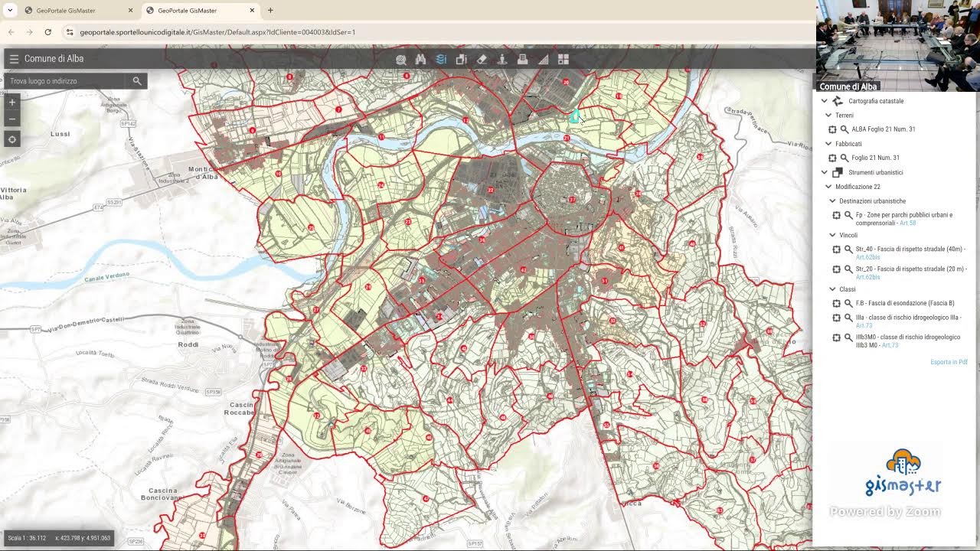
Task: Click the Scala 1:36.112 status readout
Action: tap(28, 538)
